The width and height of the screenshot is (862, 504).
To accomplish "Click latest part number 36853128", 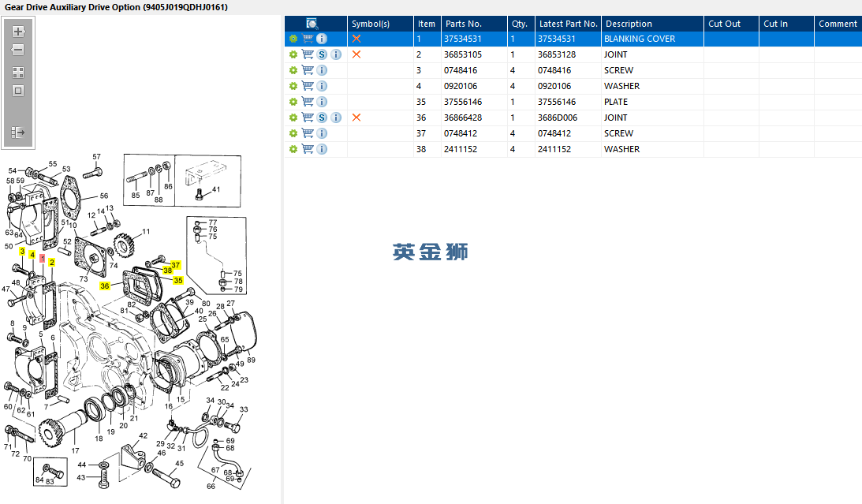I will (557, 55).
